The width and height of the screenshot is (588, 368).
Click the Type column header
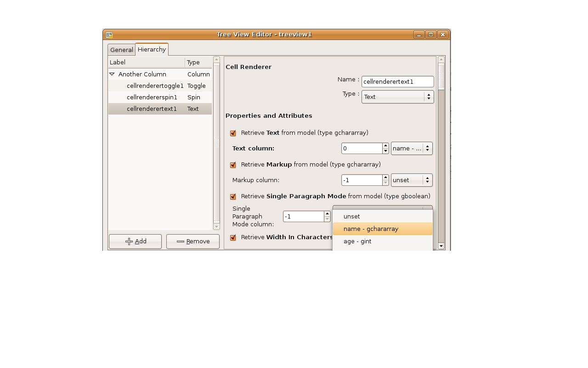pyautogui.click(x=198, y=62)
